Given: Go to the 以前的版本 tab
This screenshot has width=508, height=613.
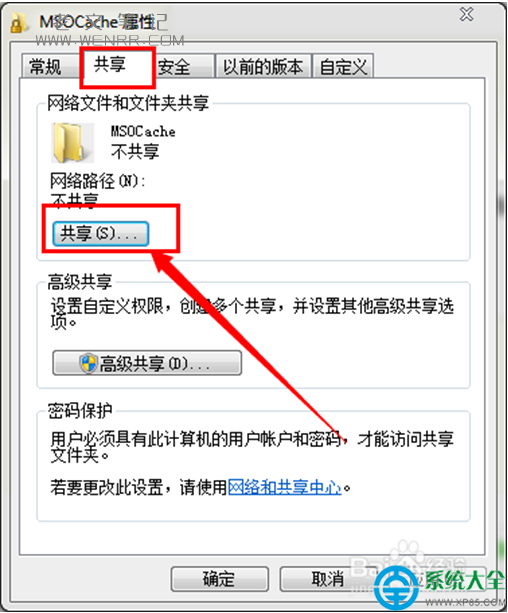Looking at the screenshot, I should 263,66.
